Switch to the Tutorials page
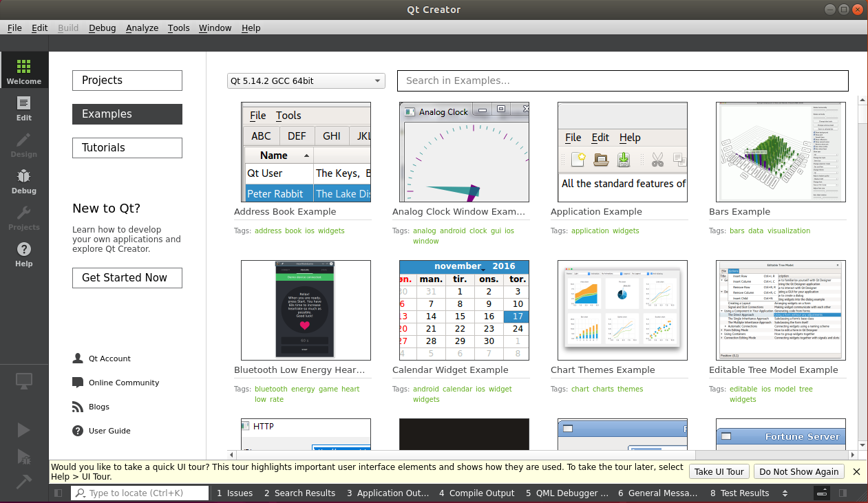The image size is (868, 503). pyautogui.click(x=127, y=148)
